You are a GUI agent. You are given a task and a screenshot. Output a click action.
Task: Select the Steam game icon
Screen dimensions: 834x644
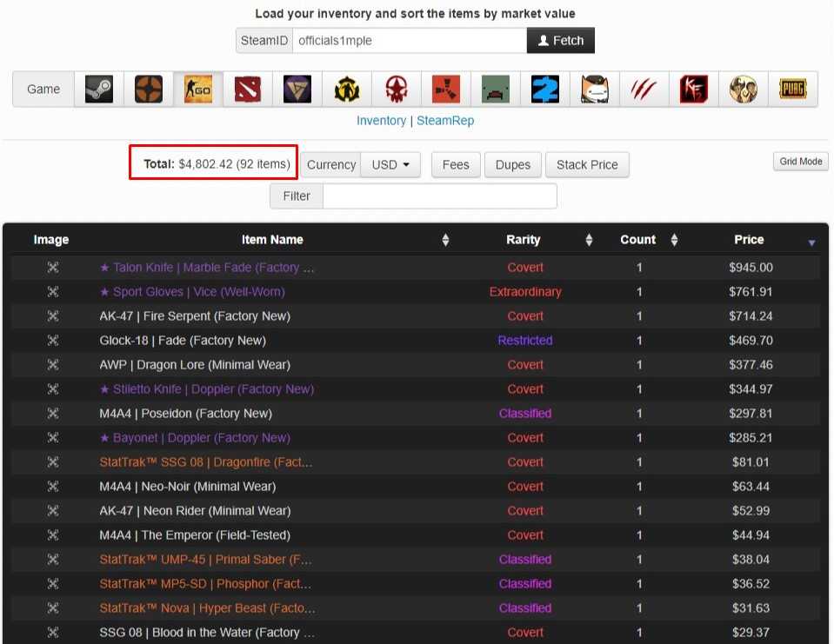tap(98, 89)
